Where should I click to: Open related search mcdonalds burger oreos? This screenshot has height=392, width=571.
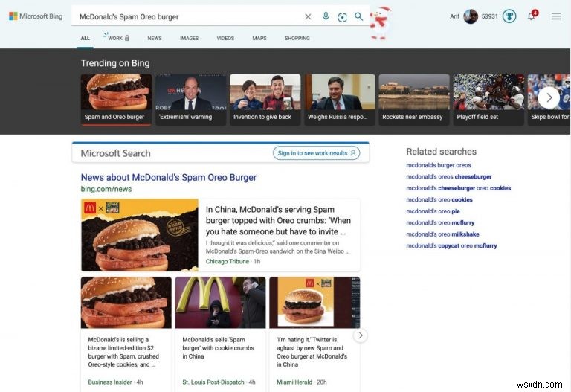click(x=439, y=165)
